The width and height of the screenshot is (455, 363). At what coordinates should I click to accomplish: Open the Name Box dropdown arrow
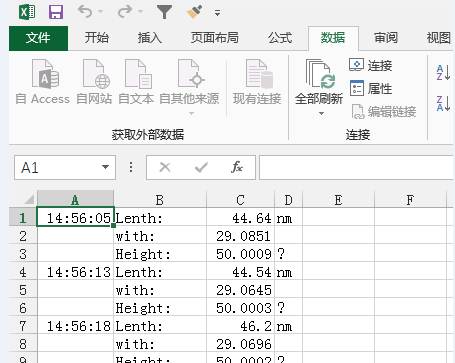106,167
